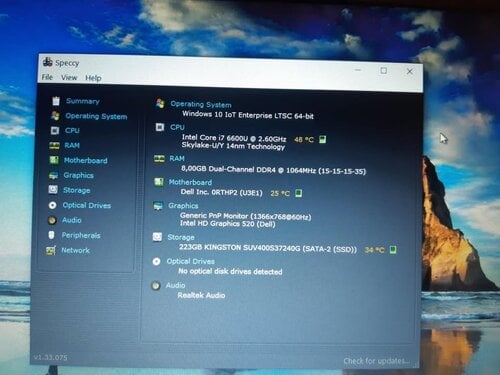Open the RAM section via sidebar icon
Image resolution: width=500 pixels, height=375 pixels.
pos(54,145)
